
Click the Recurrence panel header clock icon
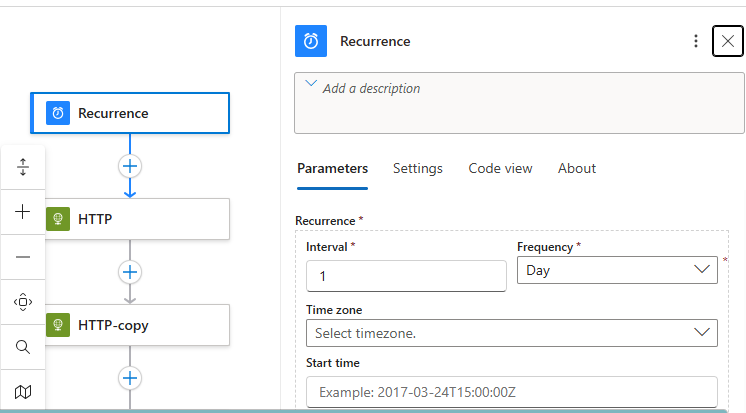(x=311, y=41)
